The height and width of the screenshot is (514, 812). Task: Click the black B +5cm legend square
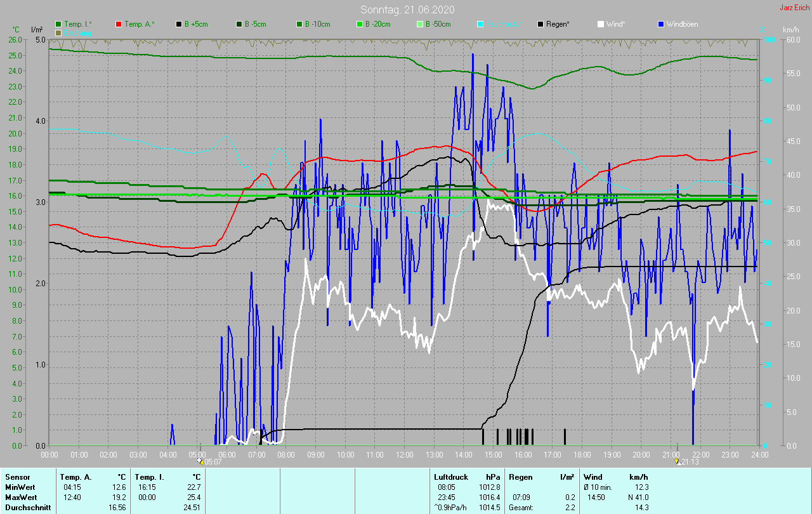[x=180, y=24]
